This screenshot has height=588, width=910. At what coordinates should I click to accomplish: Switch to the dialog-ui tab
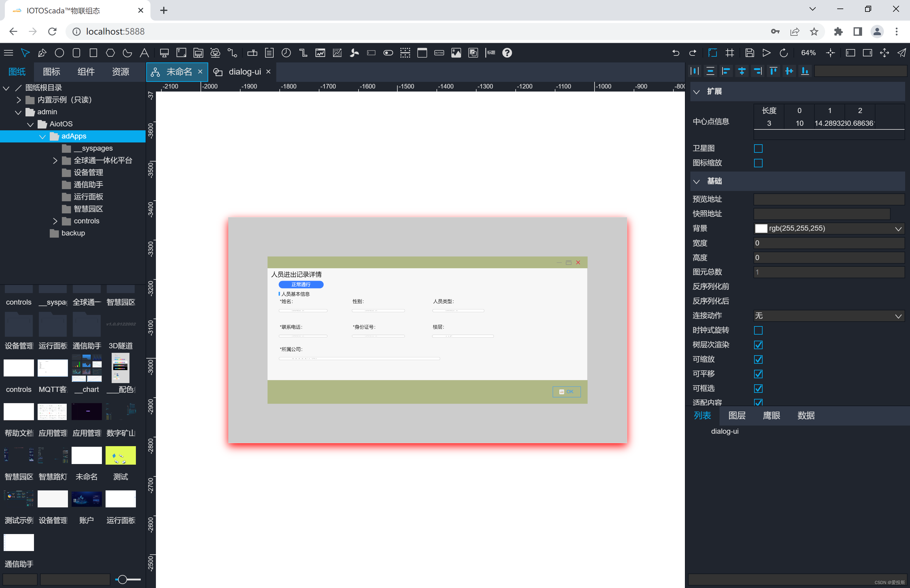tap(244, 72)
